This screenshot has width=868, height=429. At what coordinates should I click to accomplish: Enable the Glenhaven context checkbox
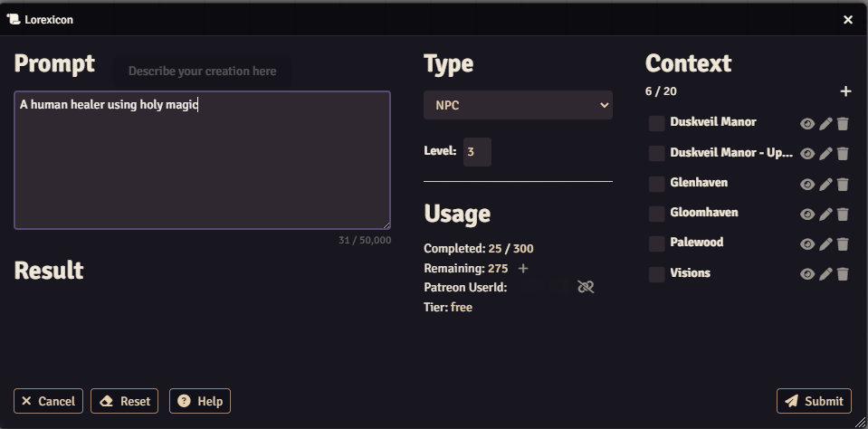(x=657, y=185)
